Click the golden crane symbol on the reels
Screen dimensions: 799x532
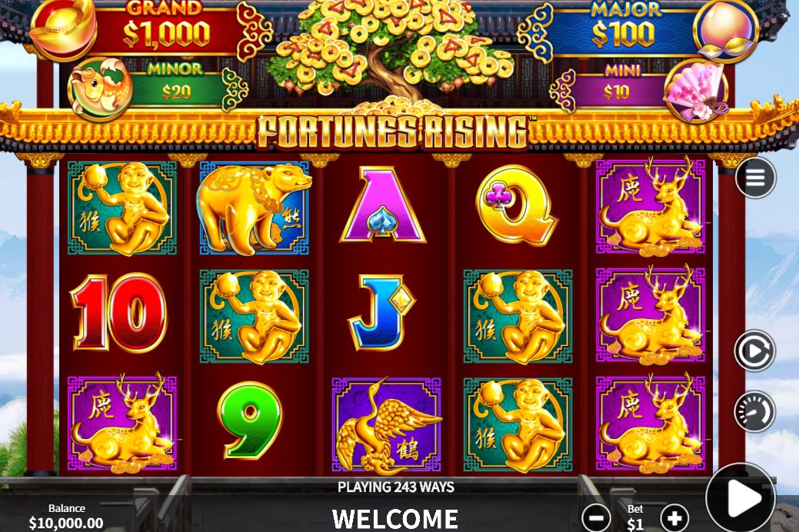(386, 424)
